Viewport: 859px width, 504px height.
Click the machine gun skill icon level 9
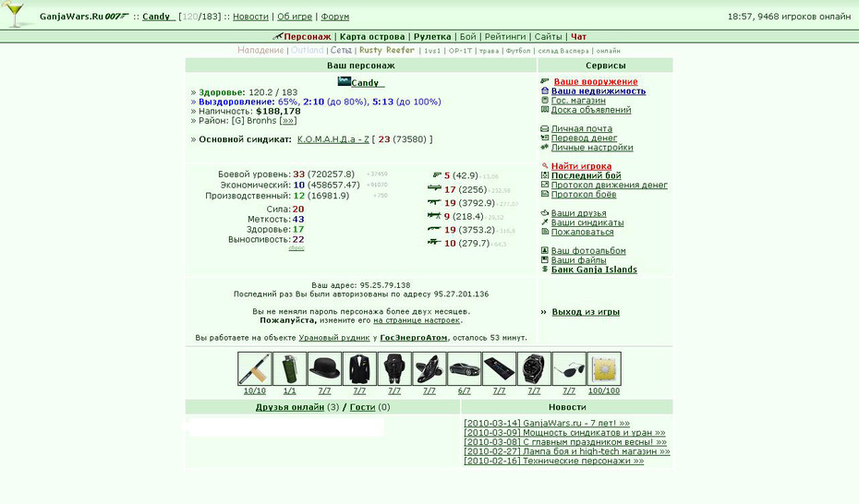coord(434,216)
